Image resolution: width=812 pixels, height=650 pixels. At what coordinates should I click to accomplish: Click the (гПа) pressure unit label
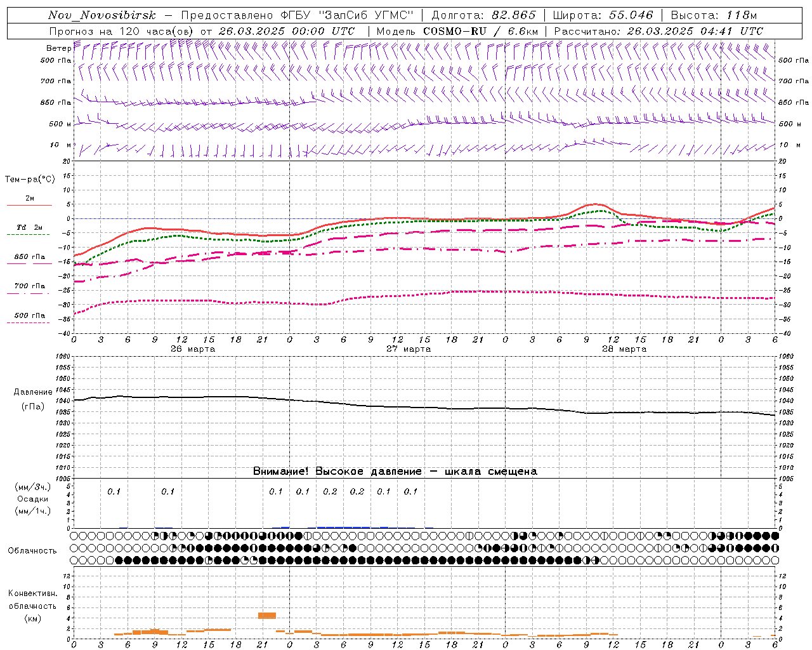click(x=33, y=407)
